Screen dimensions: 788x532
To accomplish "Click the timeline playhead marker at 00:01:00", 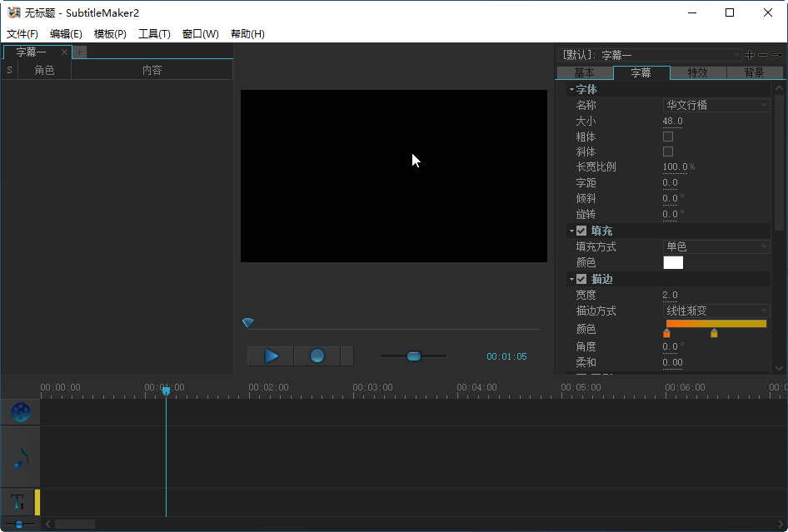I will (x=166, y=391).
